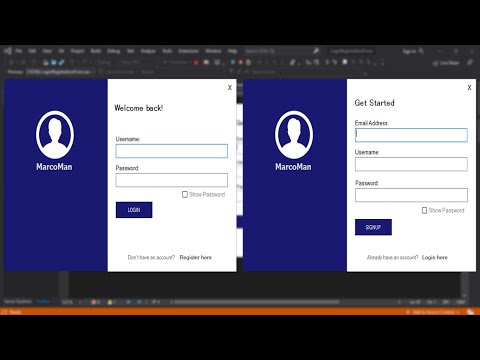Click the Visual Studio logo icon
The width and height of the screenshot is (480, 360).
click(x=8, y=51)
